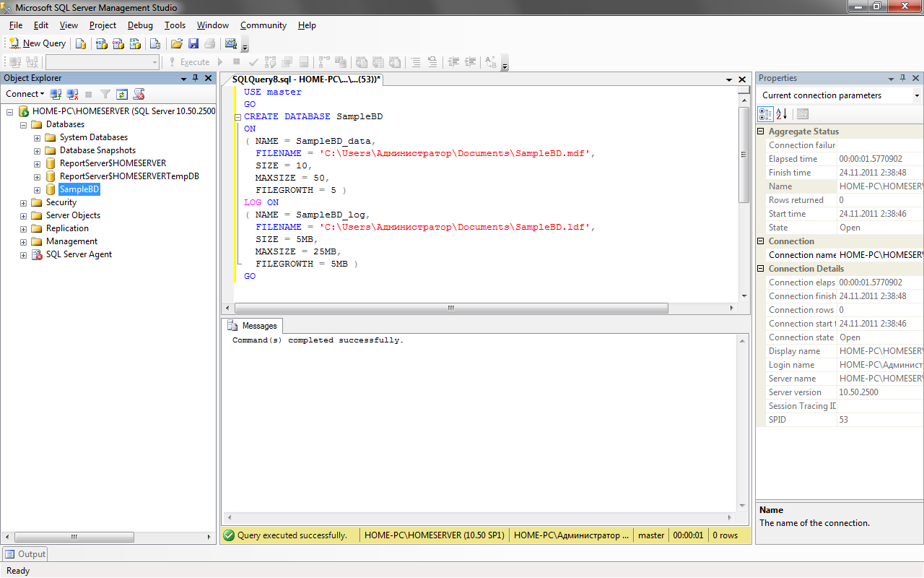Viewport: 924px width, 578px height.
Task: Collapse the CREATE DATABASE code block
Action: tap(238, 116)
